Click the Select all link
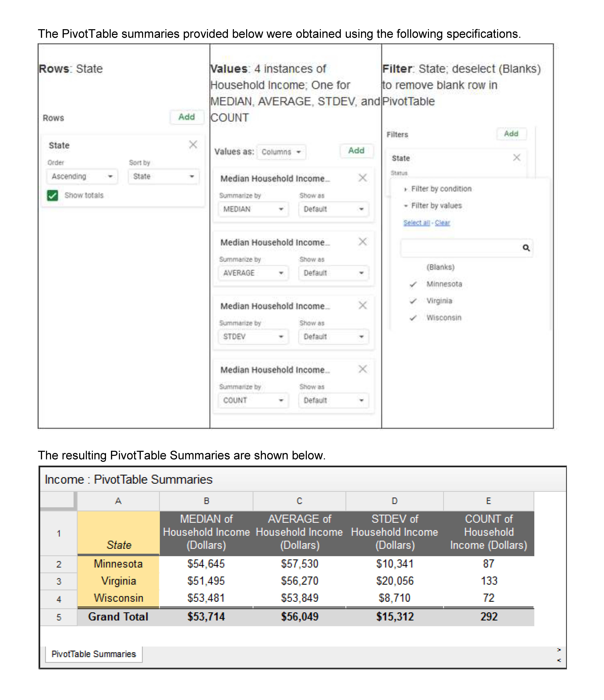Image resolution: width=604 pixels, height=700 pixels. [416, 223]
